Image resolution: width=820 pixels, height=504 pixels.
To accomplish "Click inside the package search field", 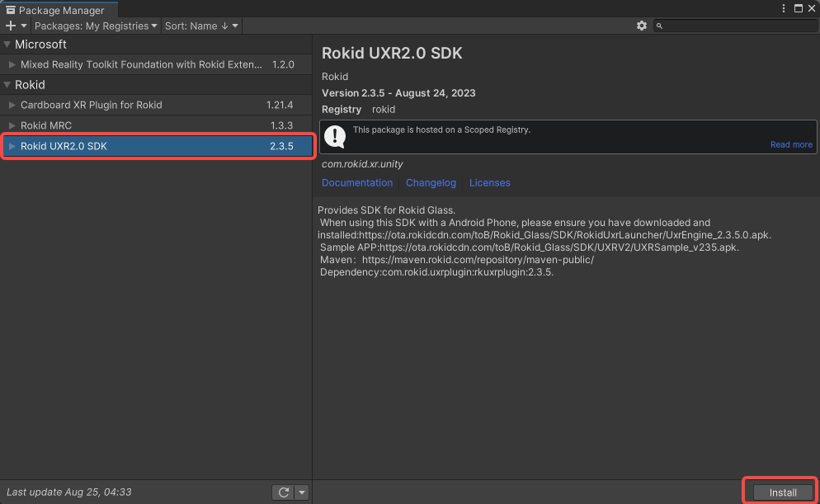I will 734,26.
